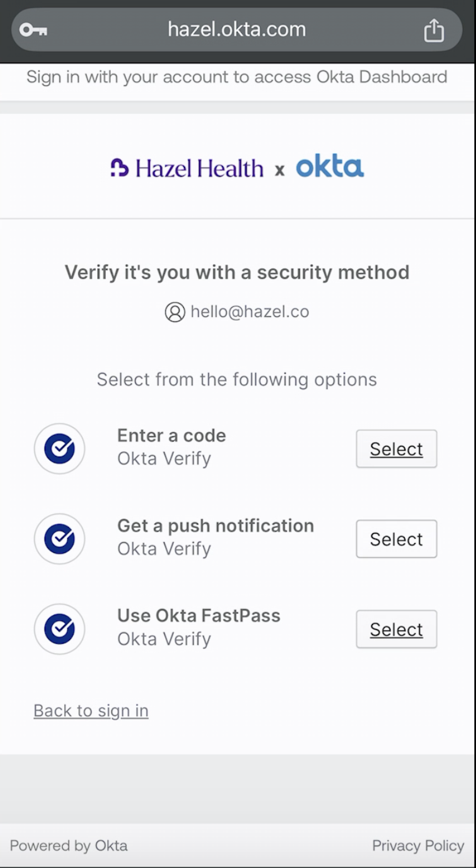The image size is (476, 868).
Task: Select the Get a push notification option
Action: [x=396, y=539]
